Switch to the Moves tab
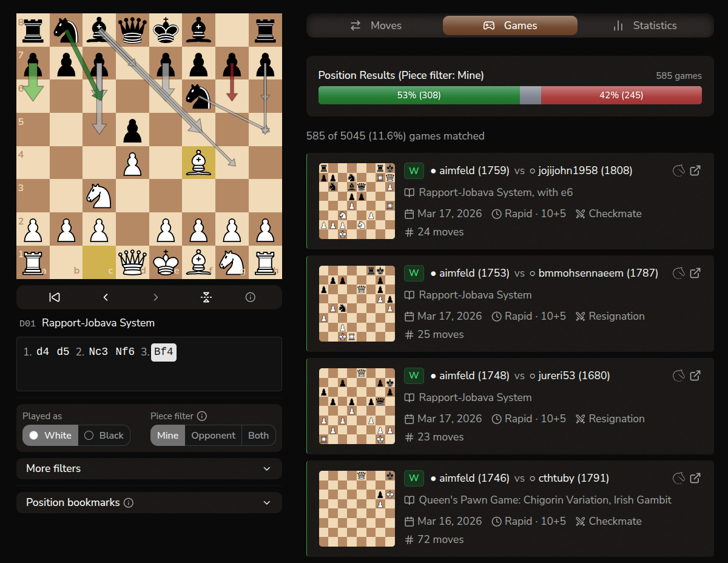This screenshot has width=728, height=563. [376, 25]
